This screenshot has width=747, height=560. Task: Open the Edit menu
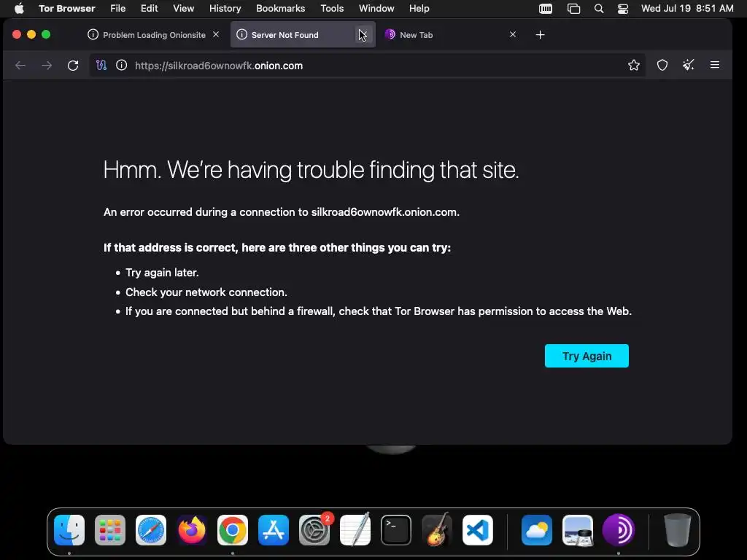(x=149, y=8)
